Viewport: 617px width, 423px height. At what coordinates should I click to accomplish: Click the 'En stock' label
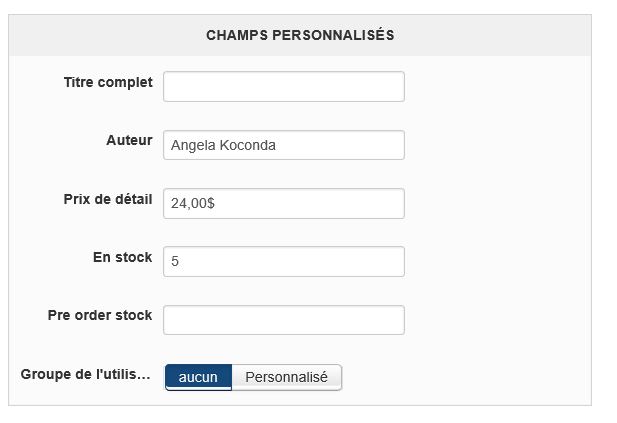pyautogui.click(x=122, y=257)
